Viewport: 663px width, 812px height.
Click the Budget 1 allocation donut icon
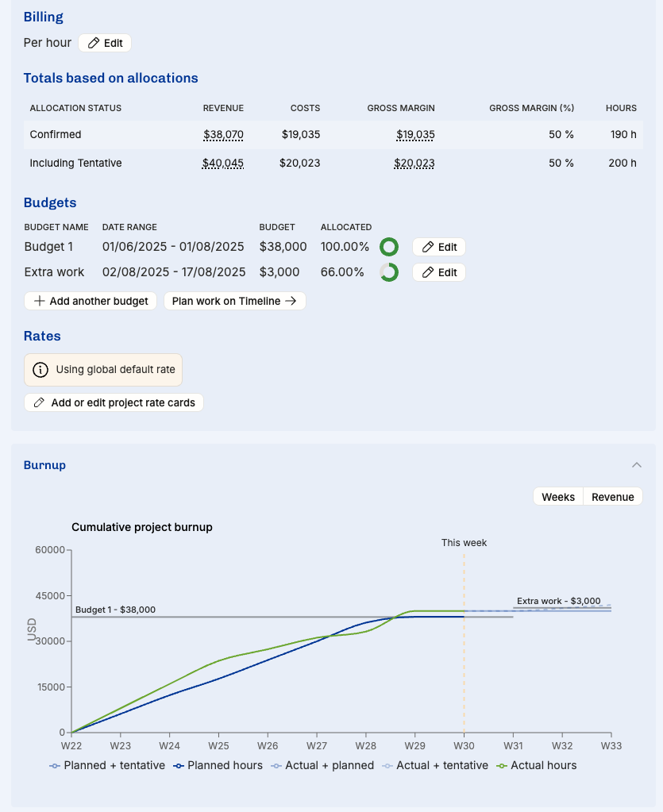pyautogui.click(x=389, y=247)
